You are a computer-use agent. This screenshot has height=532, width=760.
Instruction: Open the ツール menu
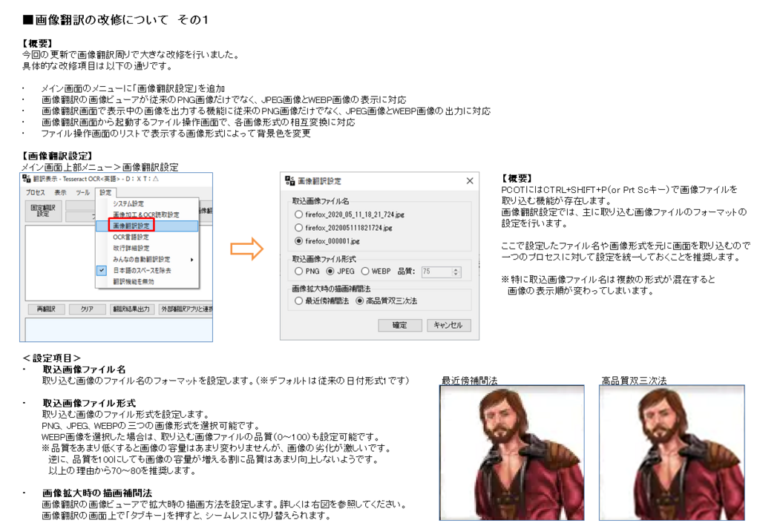(x=83, y=192)
